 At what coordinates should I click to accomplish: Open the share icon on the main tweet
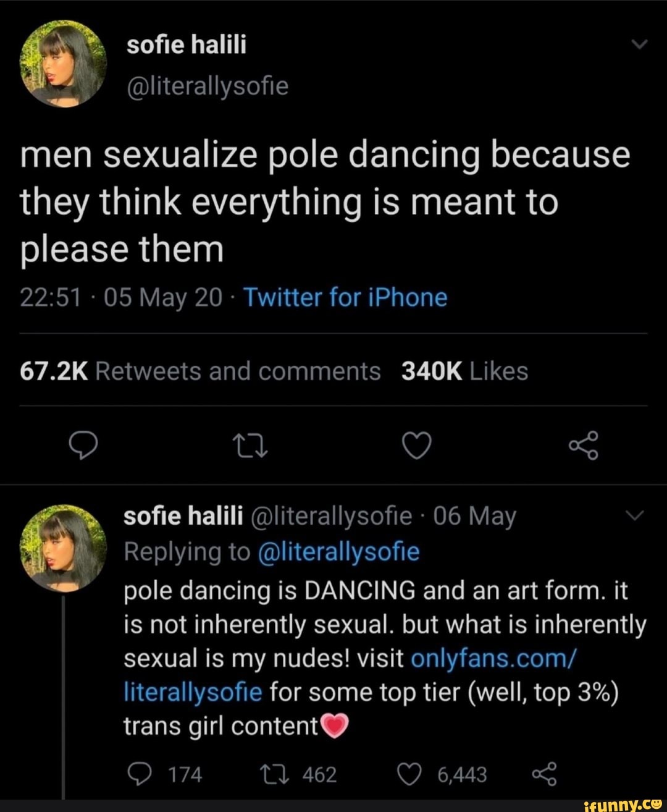[x=583, y=445]
